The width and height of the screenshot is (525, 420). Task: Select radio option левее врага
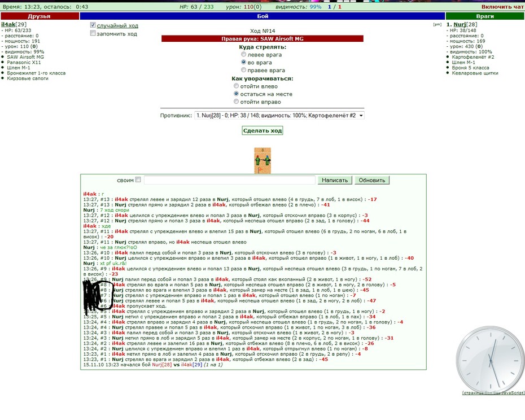click(243, 54)
